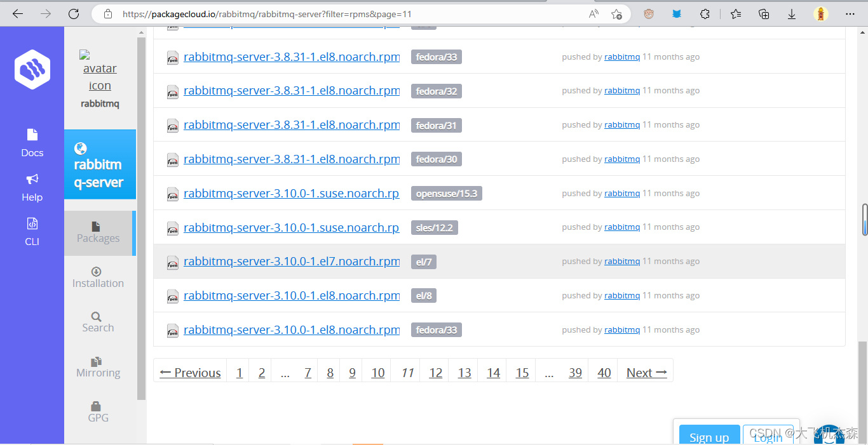Jump to page 2 in pagination

(262, 373)
